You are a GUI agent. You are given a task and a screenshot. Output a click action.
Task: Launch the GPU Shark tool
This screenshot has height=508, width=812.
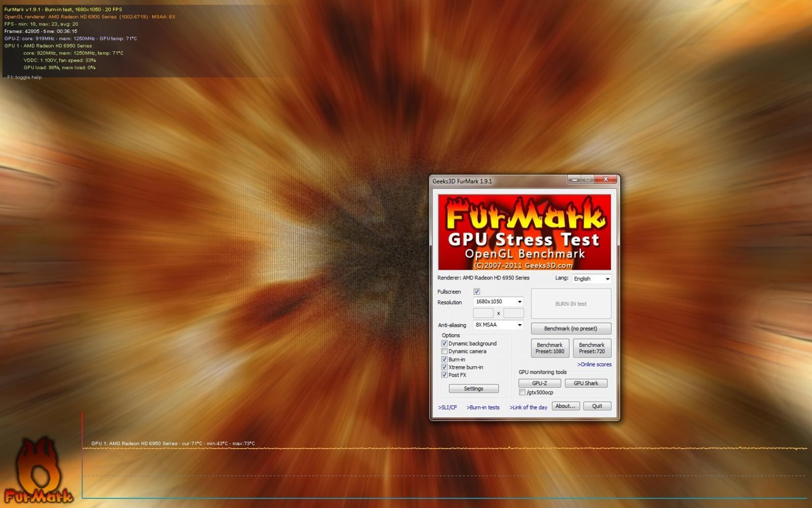[x=586, y=383]
